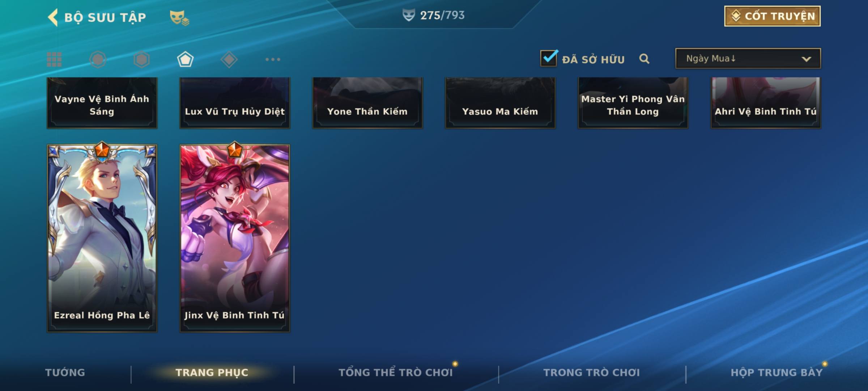
Task: Open the mask and coins skin shop icon
Action: [x=179, y=18]
